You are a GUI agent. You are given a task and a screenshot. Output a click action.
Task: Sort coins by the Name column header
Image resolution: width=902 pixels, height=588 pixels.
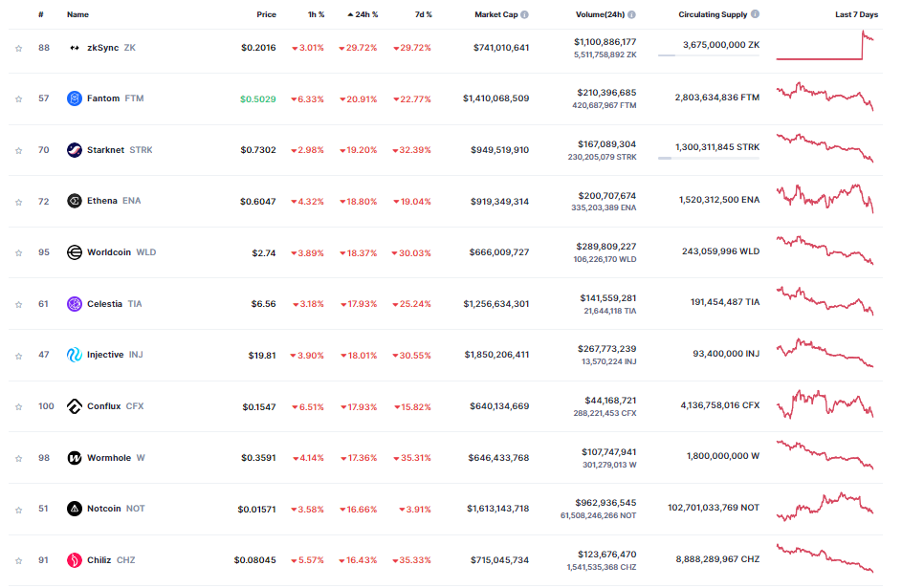pyautogui.click(x=77, y=14)
